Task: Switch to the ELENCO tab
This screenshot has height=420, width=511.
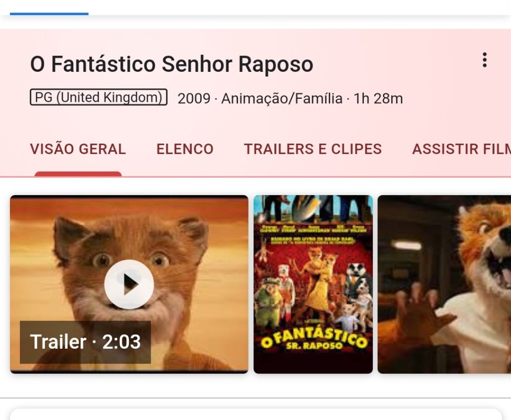Action: pos(185,149)
